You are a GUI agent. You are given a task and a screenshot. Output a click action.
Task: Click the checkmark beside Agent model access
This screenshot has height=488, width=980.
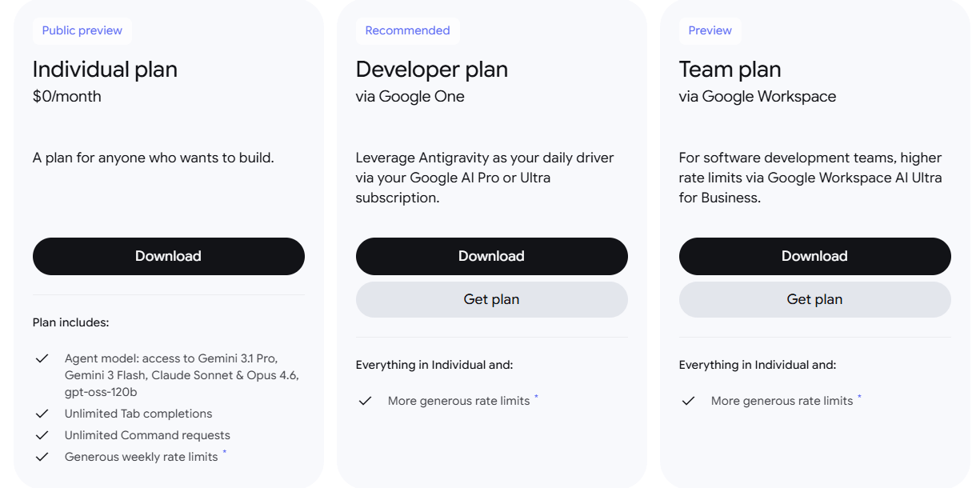[42, 358]
